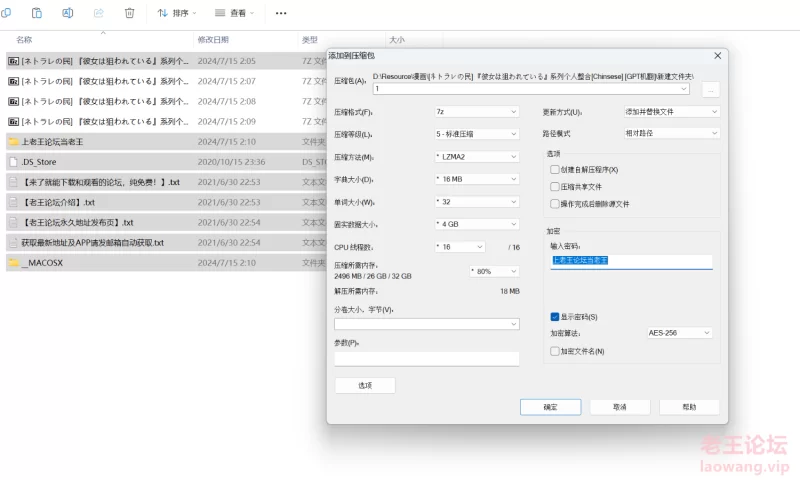Select the 上老王论坛当老王 folder icon
The width and height of the screenshot is (800, 480).
[x=14, y=142]
